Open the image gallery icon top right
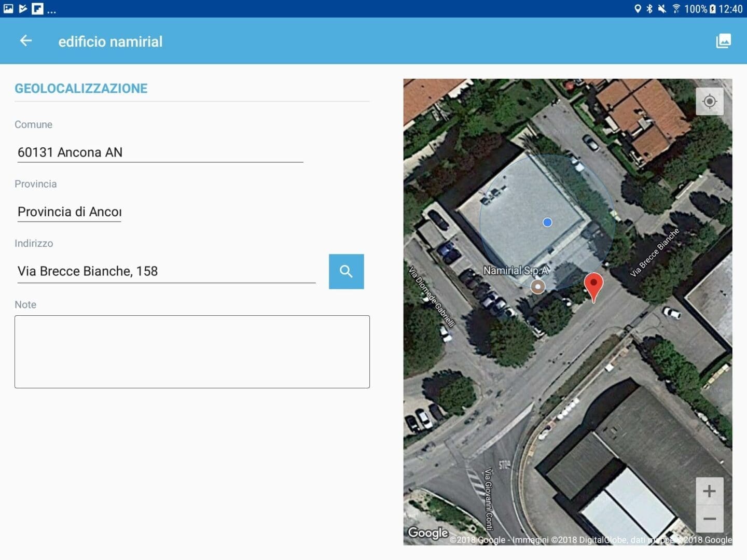747x560 pixels. [724, 40]
